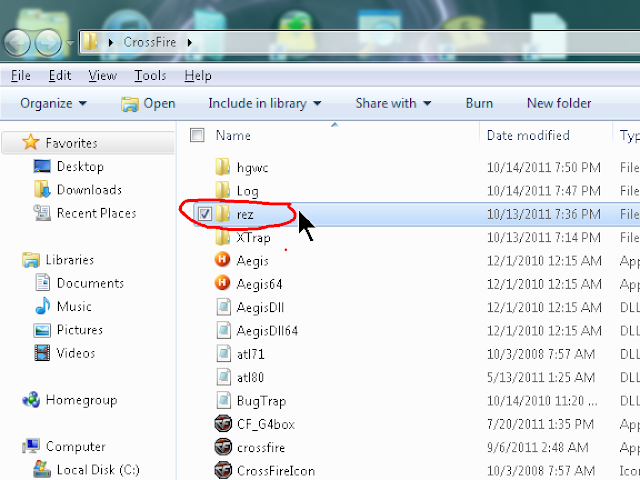Select Downloads in Favorites
Screen dimensions: 640x480
coord(89,190)
